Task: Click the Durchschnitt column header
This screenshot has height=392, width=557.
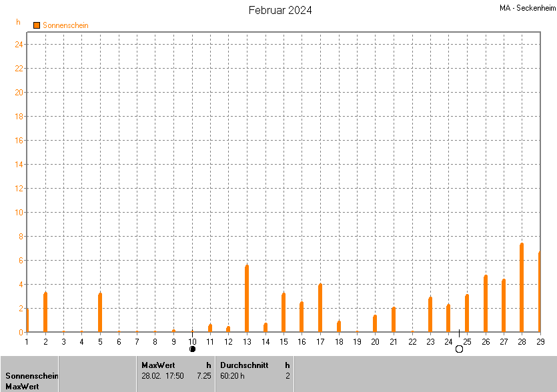Action: (x=244, y=365)
